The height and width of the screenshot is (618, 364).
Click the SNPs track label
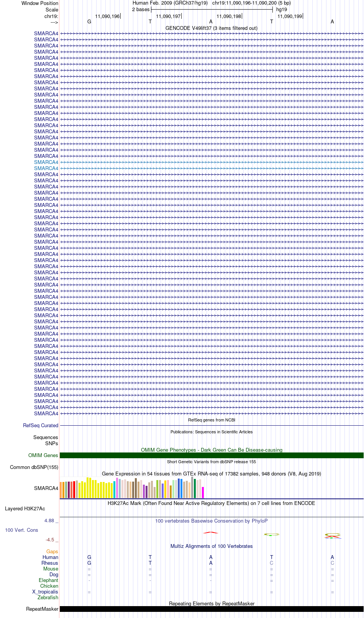pos(52,443)
